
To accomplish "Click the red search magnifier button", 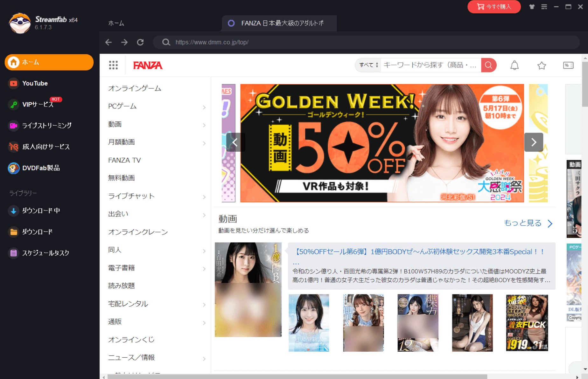I will [x=489, y=65].
